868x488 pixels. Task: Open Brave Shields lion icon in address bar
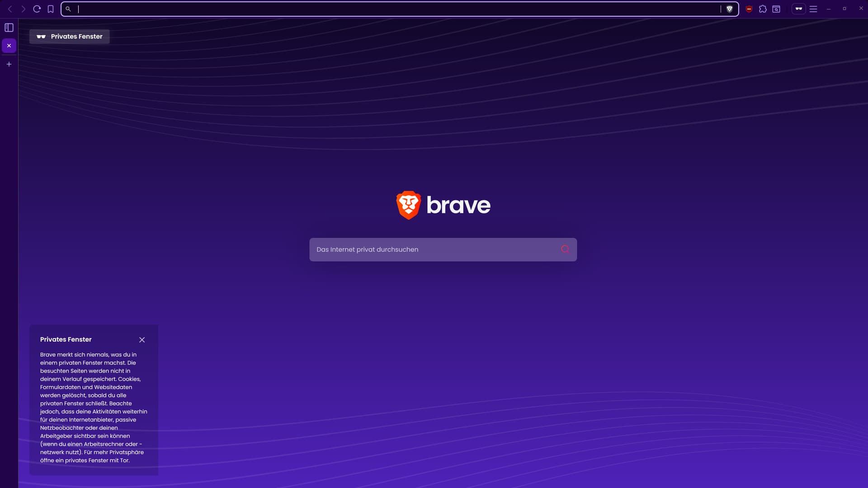coord(729,9)
